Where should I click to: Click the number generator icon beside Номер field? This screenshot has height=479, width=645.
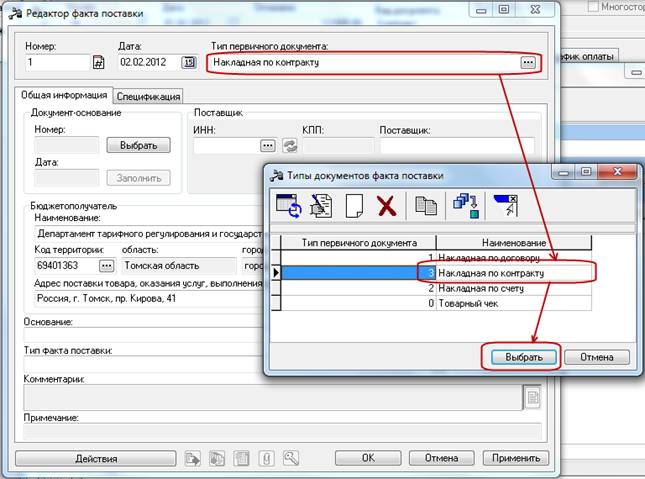point(98,63)
